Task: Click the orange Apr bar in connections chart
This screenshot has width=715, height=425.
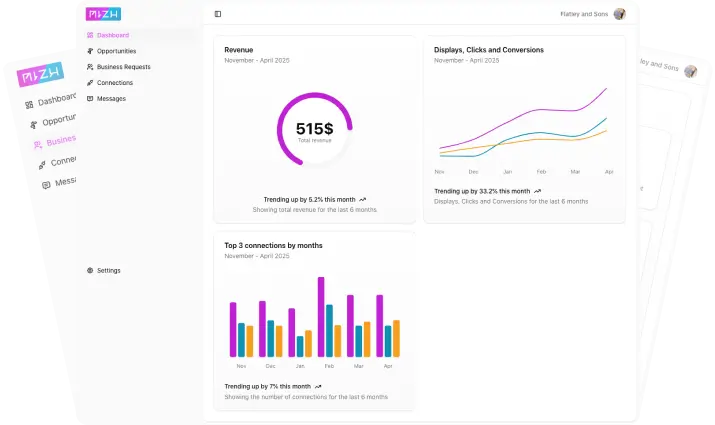Action: [x=396, y=338]
